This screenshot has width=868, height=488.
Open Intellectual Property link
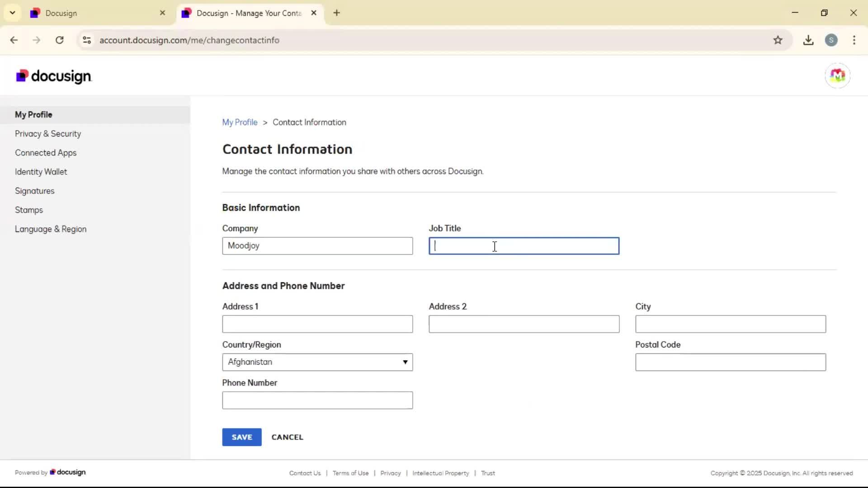click(x=441, y=473)
